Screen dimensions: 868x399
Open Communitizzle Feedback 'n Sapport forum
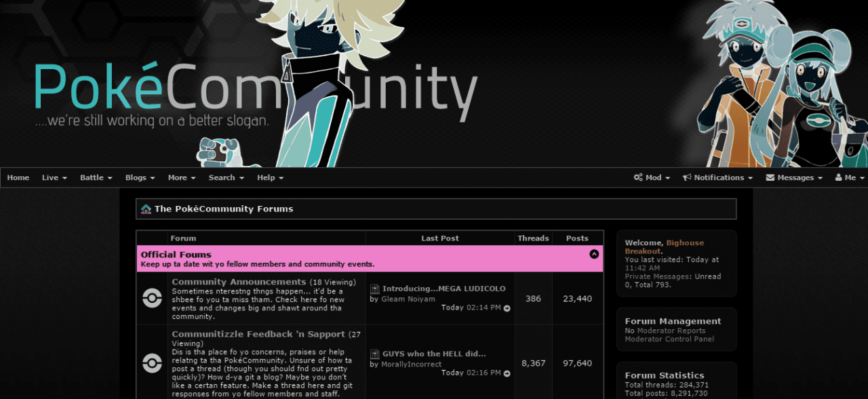pyautogui.click(x=258, y=334)
